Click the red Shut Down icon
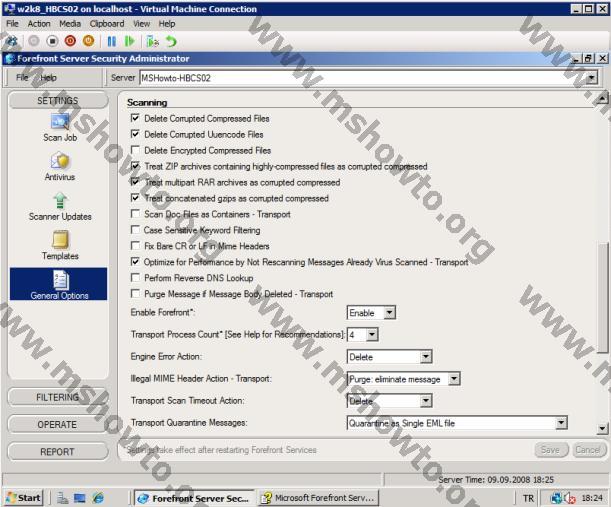 (x=71, y=41)
